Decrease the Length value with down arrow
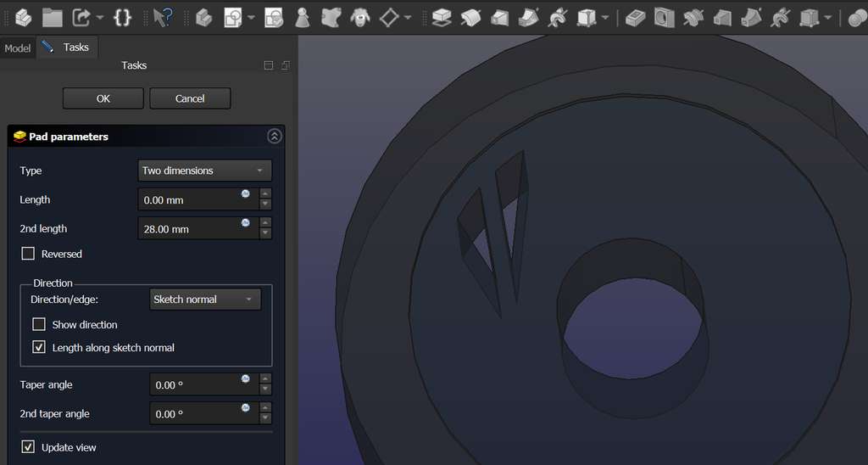The image size is (868, 465). (x=265, y=204)
